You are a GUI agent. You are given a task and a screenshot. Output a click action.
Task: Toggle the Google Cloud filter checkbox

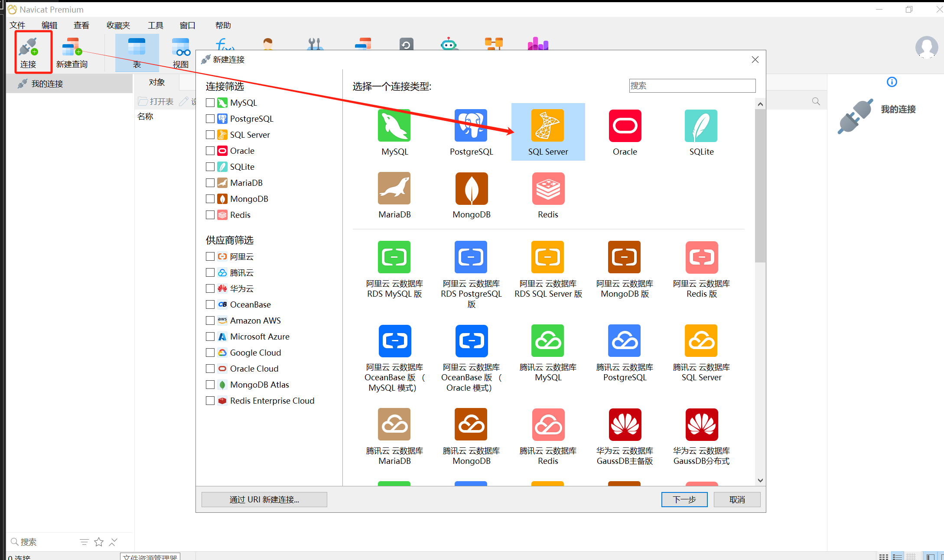(210, 353)
